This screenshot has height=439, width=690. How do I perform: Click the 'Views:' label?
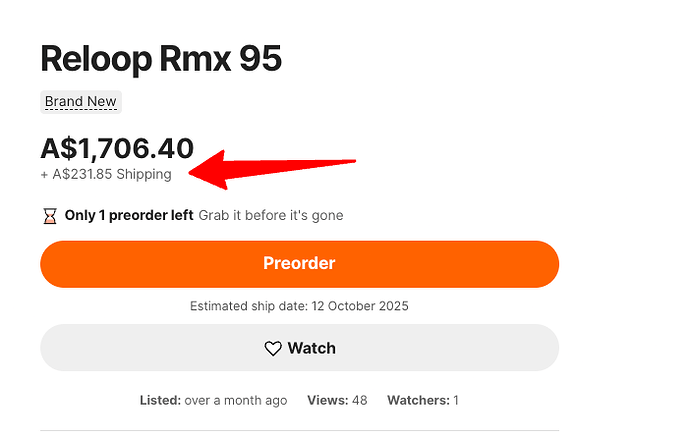(x=327, y=401)
